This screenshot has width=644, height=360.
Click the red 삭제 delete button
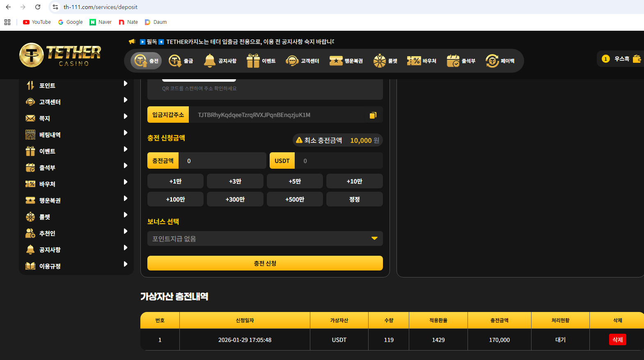617,339
